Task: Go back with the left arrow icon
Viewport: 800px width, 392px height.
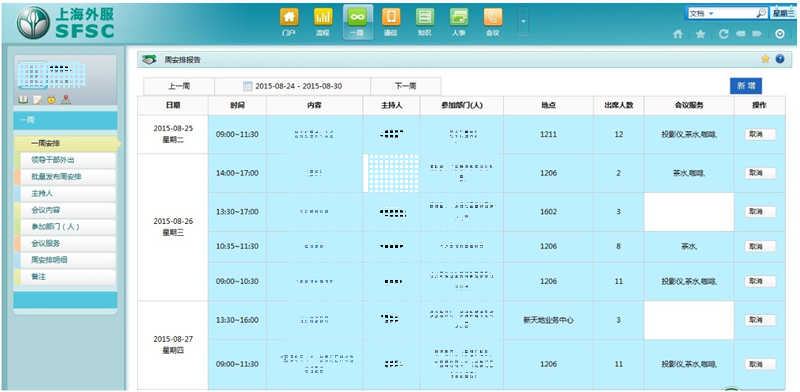Action: point(740,34)
